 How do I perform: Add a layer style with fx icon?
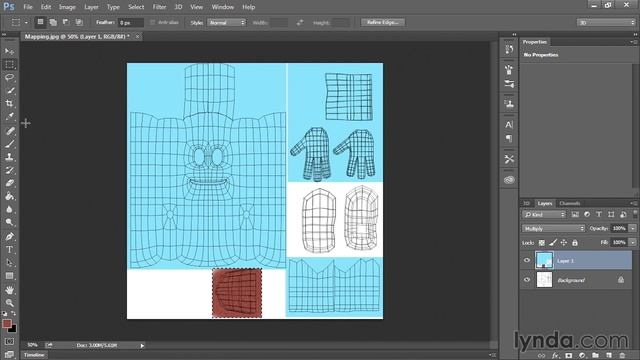[555, 356]
